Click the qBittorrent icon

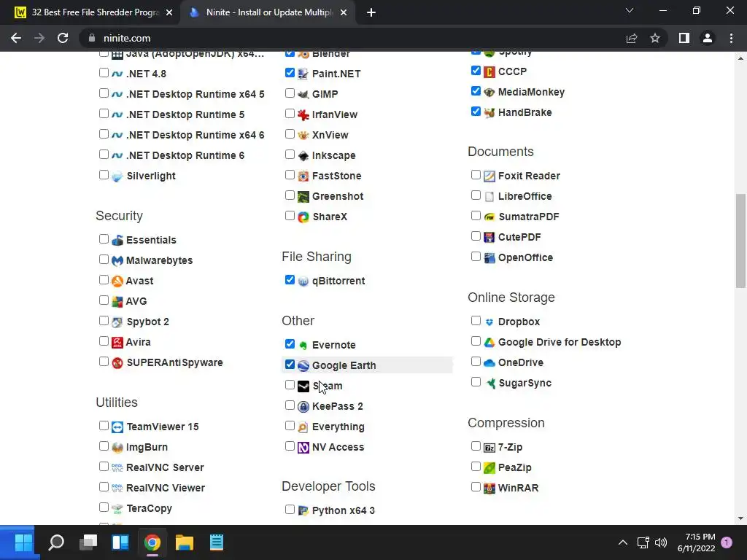[x=303, y=281]
